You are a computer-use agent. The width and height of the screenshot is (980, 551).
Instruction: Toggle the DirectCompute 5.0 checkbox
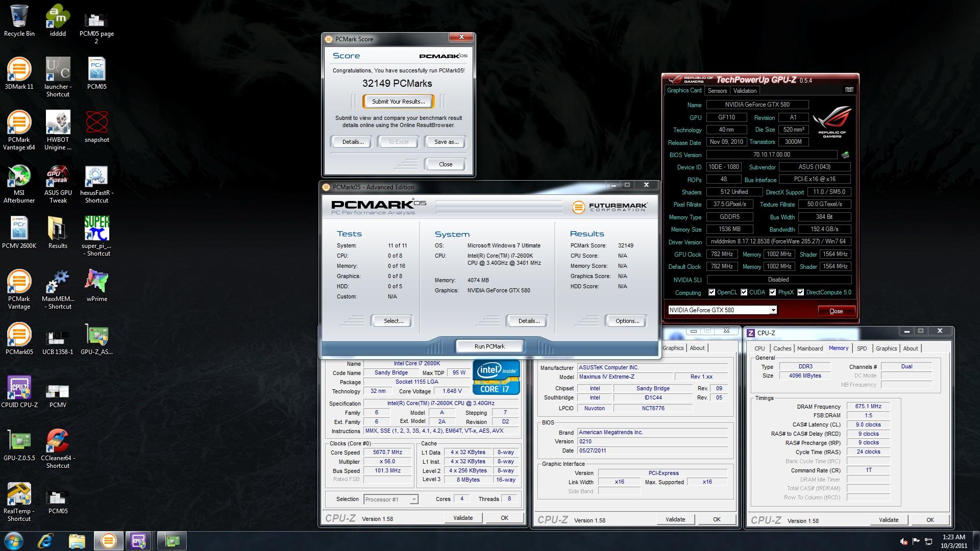click(800, 292)
